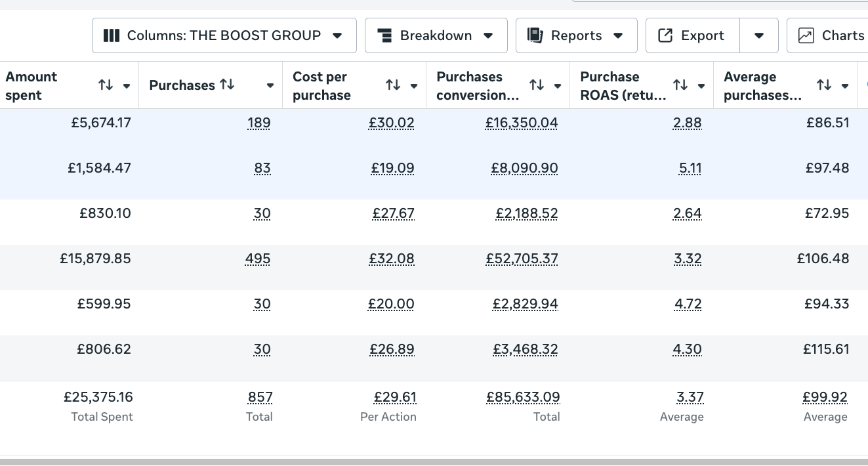Click purchases value 189
This screenshot has height=466, width=868.
tap(258, 123)
